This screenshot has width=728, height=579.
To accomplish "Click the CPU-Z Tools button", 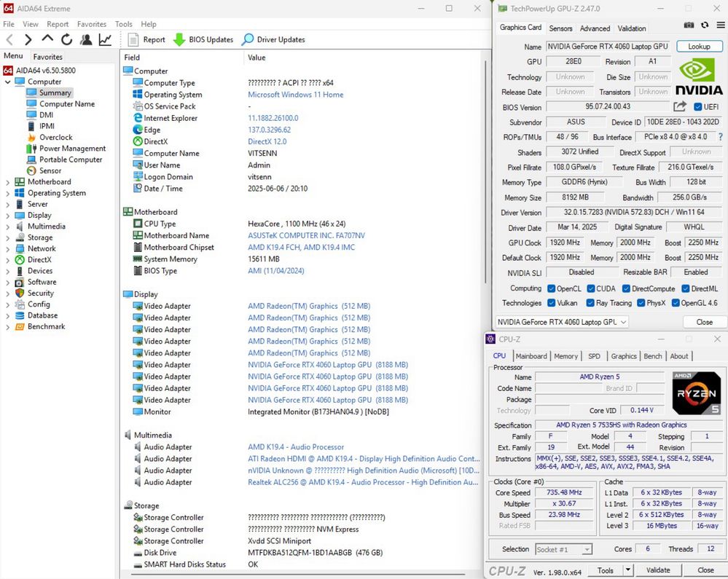I will point(605,570).
